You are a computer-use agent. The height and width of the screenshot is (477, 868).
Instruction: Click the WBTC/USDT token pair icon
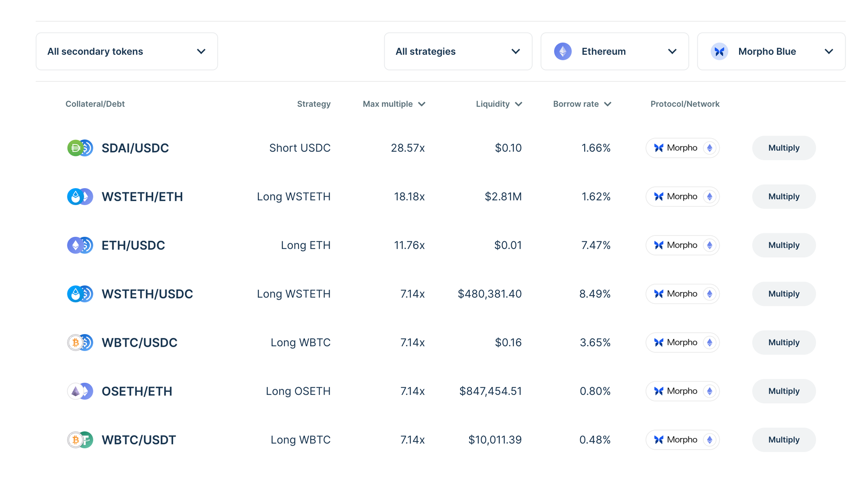point(80,440)
